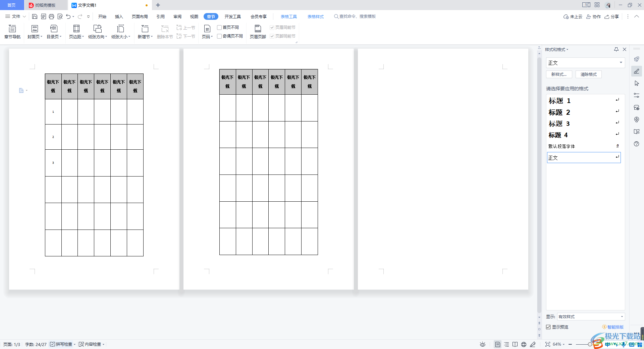Image resolution: width=644 pixels, height=349 pixels.
Task: Switch to the 开发工具 ribbon tab
Action: 233,16
